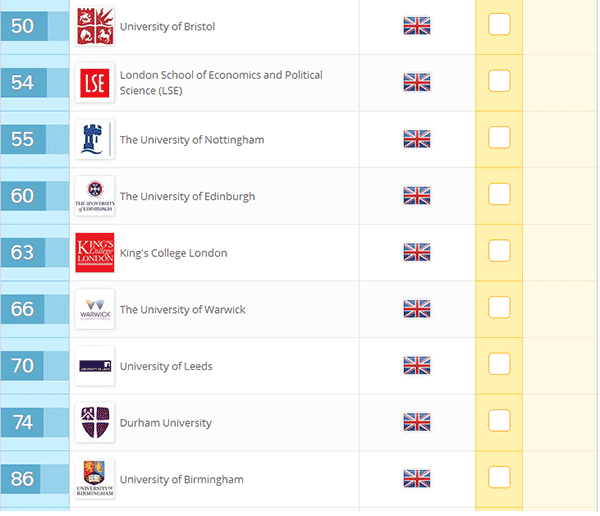Go to The University of Edinburgh page
The height and width of the screenshot is (516, 600).
pyautogui.click(x=187, y=196)
